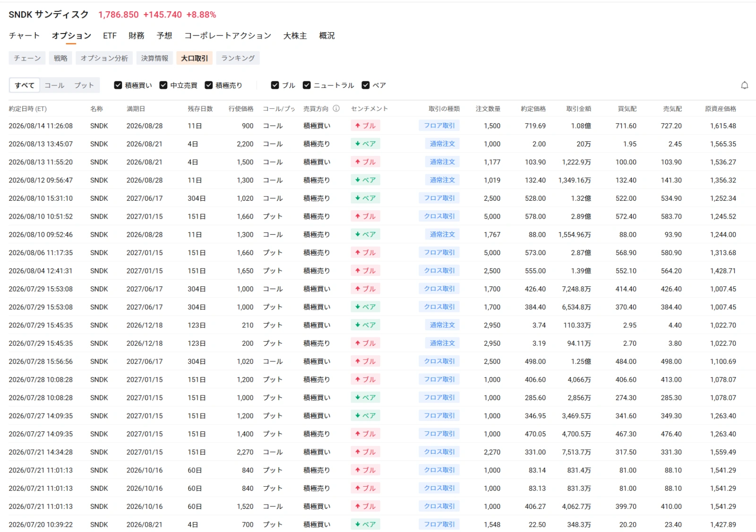Filter by プット options only
Image resolution: width=756 pixels, height=532 pixels.
(84, 85)
